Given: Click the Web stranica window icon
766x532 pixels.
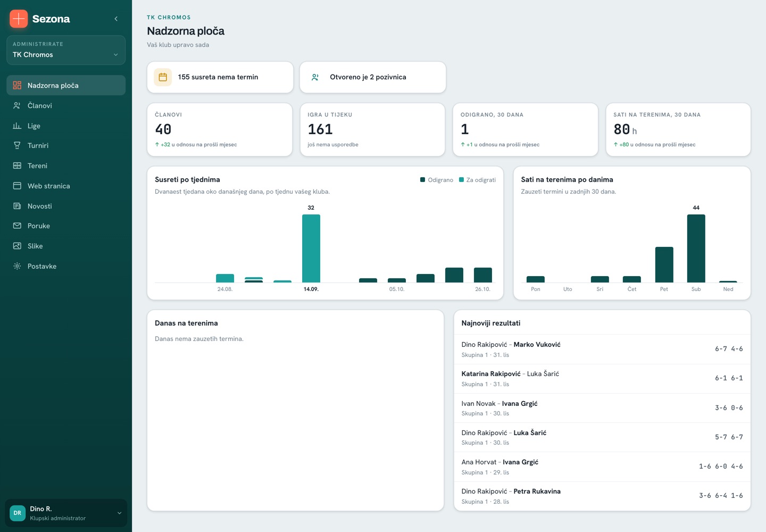Looking at the screenshot, I should [17, 186].
